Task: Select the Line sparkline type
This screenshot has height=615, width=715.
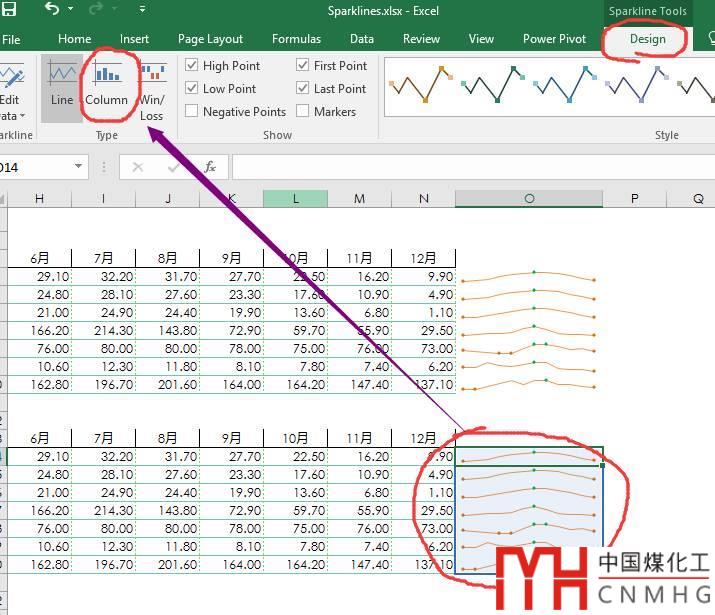Action: 62,86
